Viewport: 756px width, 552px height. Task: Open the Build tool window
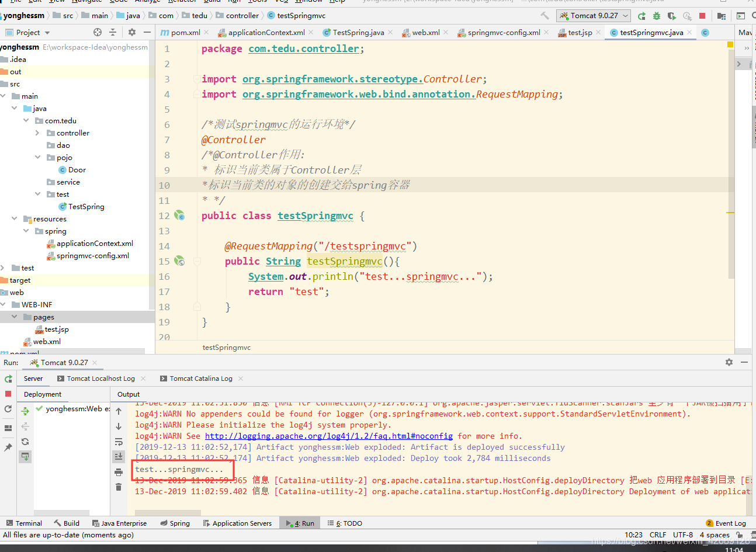click(x=67, y=523)
